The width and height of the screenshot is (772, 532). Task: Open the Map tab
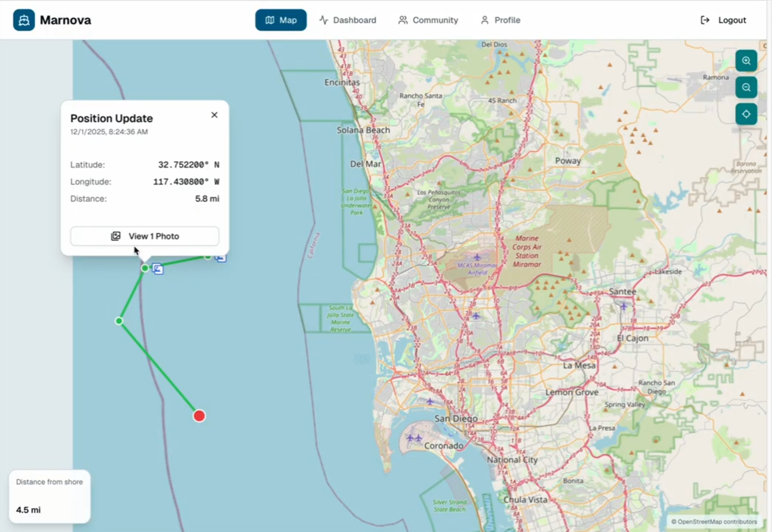click(x=281, y=20)
